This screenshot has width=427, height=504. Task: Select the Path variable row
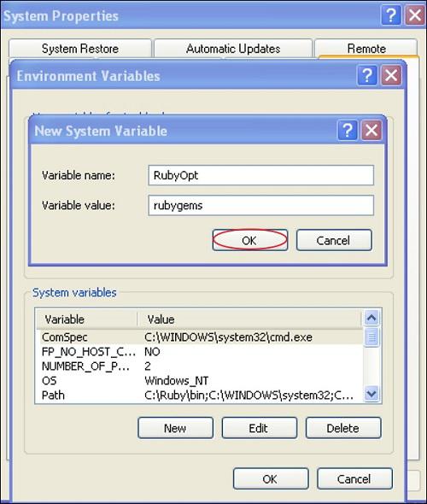200,395
